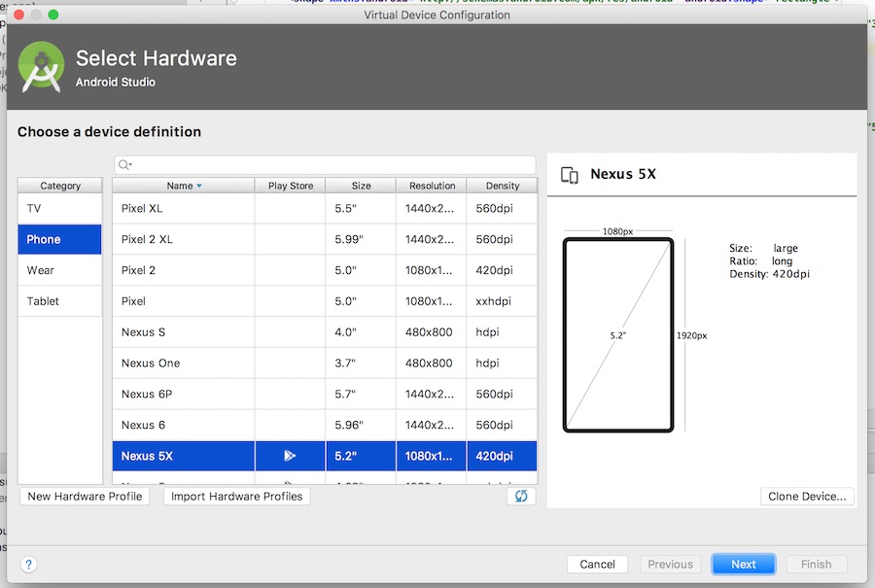
Task: Sort by the Density column header
Action: 503,186
